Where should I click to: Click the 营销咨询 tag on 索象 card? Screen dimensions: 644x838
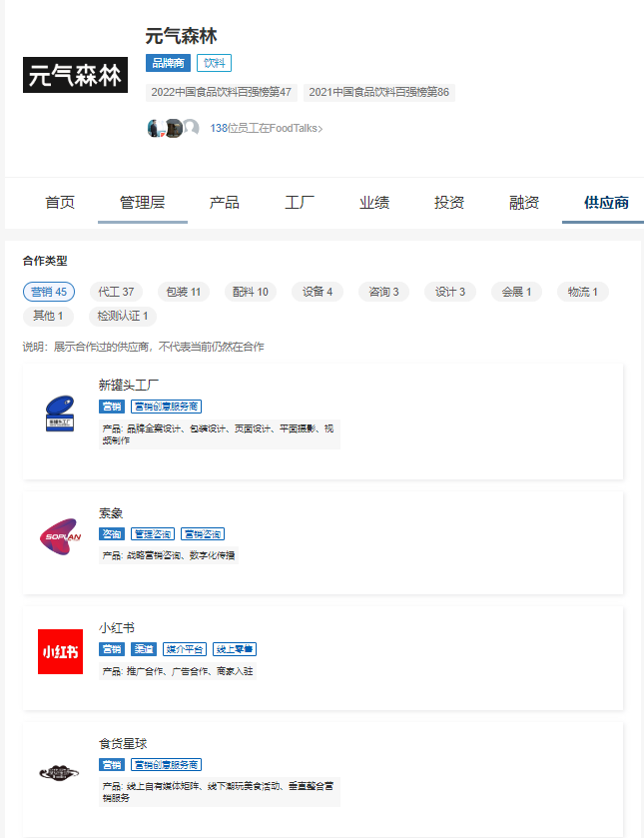pyautogui.click(x=203, y=534)
